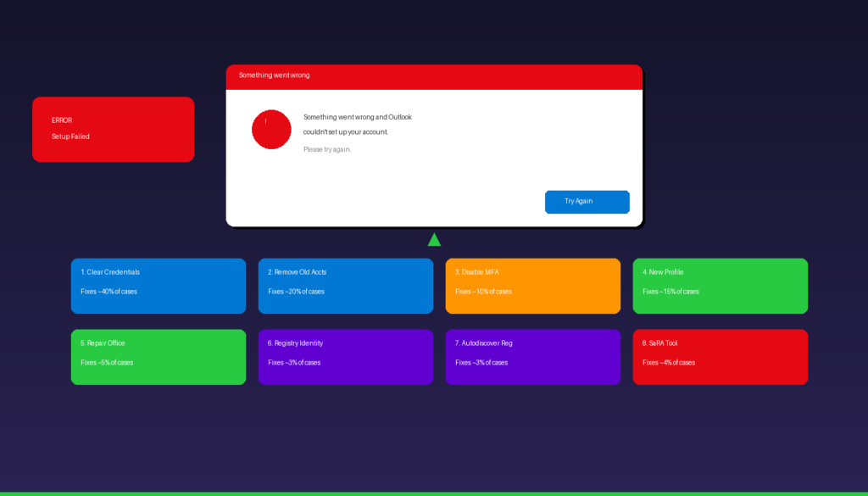Open the Disable MFA orange card
Screen dimensions: 868x496
pyautogui.click(x=532, y=286)
